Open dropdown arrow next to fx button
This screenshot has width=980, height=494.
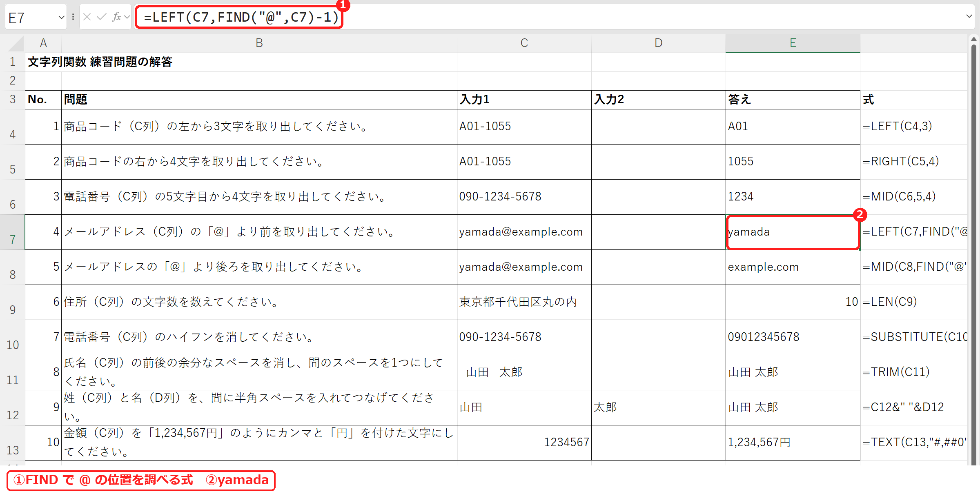[127, 17]
